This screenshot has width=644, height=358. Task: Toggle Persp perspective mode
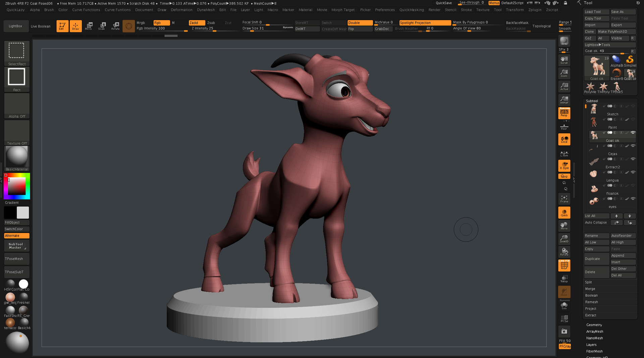click(564, 113)
